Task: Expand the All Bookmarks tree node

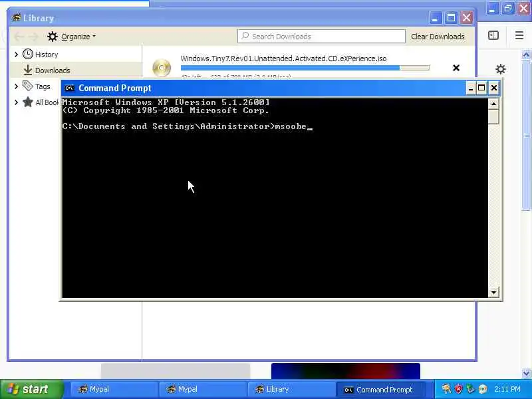Action: [x=16, y=102]
